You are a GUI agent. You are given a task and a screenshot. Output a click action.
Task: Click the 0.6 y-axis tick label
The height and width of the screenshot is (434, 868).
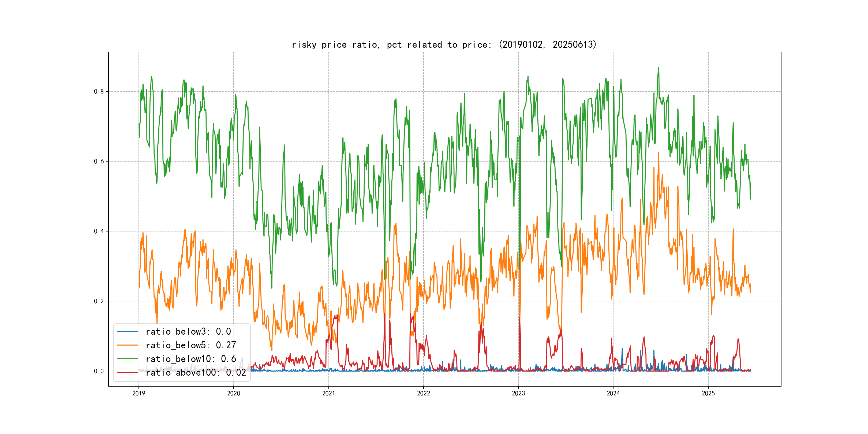pyautogui.click(x=99, y=161)
